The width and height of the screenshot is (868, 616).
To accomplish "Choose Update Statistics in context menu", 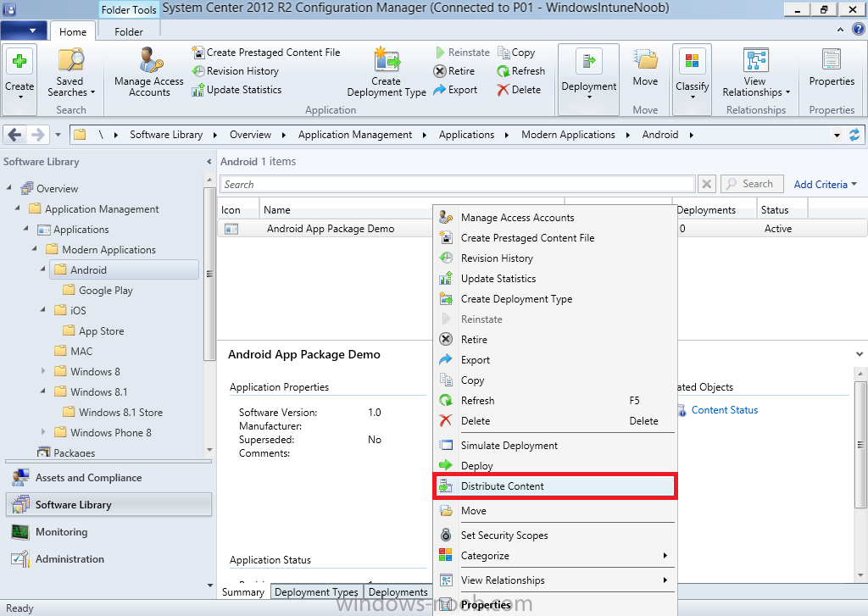I will (x=554, y=279).
